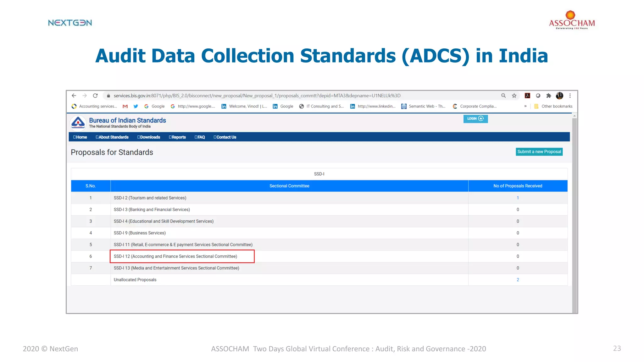Image resolution: width=644 pixels, height=362 pixels.
Task: Open the Chrome three-dot menu
Action: tap(570, 96)
